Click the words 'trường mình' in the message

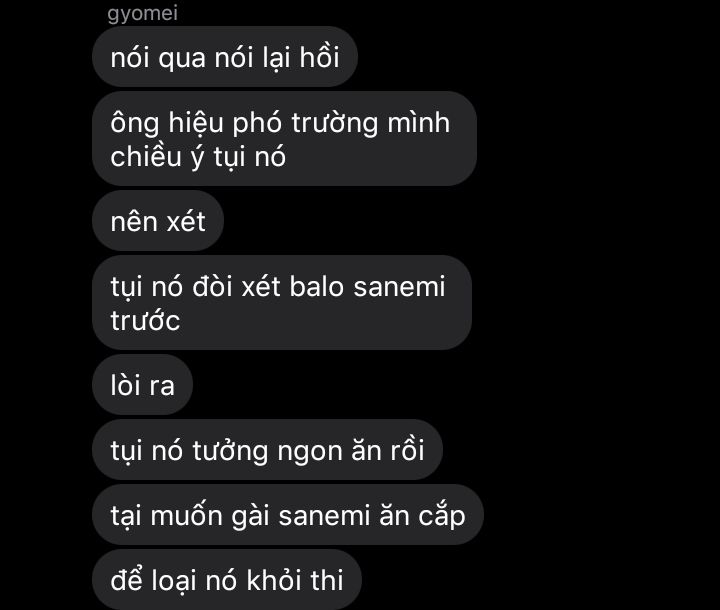pyautogui.click(x=371, y=123)
